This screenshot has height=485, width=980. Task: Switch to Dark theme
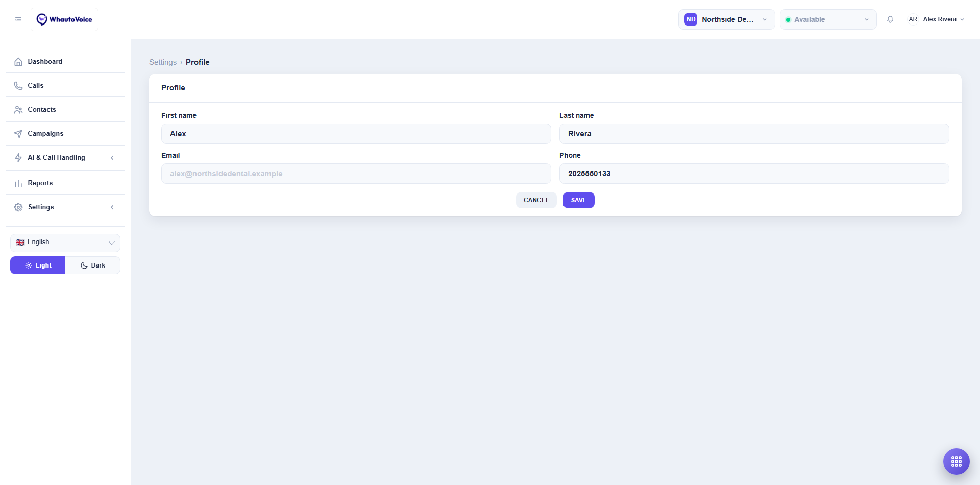pyautogui.click(x=93, y=265)
